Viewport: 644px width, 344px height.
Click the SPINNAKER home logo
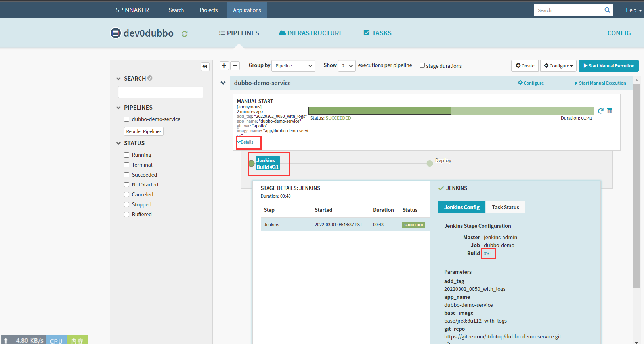pos(132,10)
